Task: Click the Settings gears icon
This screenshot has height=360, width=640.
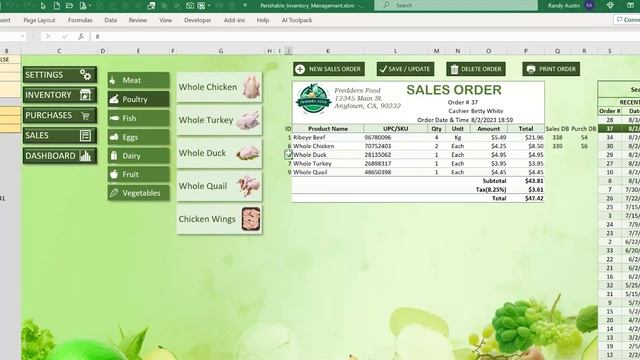Action: [86, 75]
